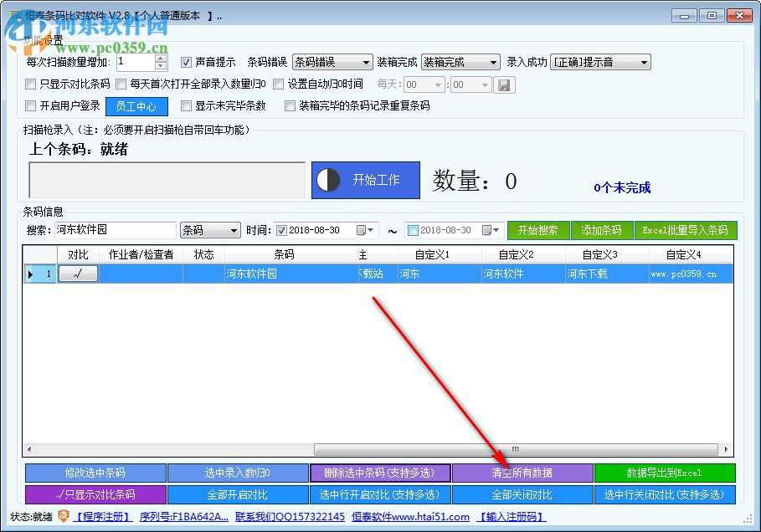Enable the 开启用户登录 user login checkbox

click(x=30, y=106)
